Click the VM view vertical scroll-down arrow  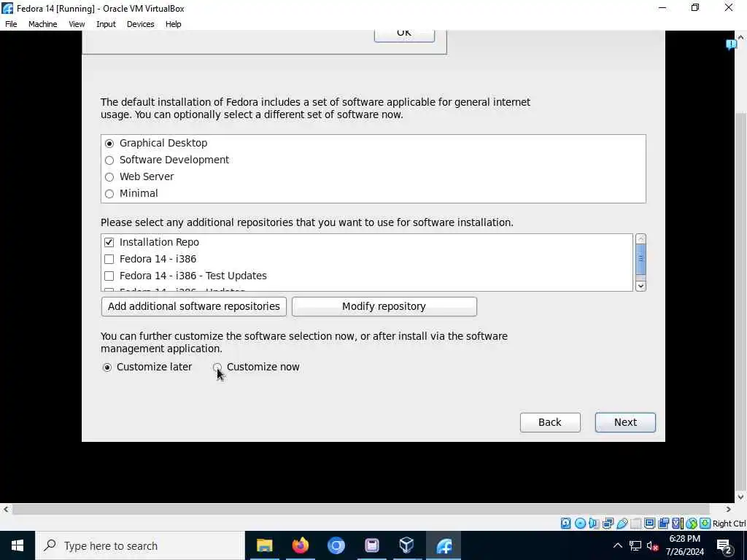pos(741,497)
